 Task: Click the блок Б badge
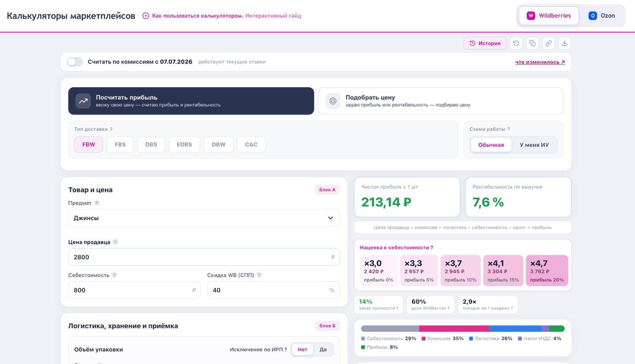click(x=327, y=326)
